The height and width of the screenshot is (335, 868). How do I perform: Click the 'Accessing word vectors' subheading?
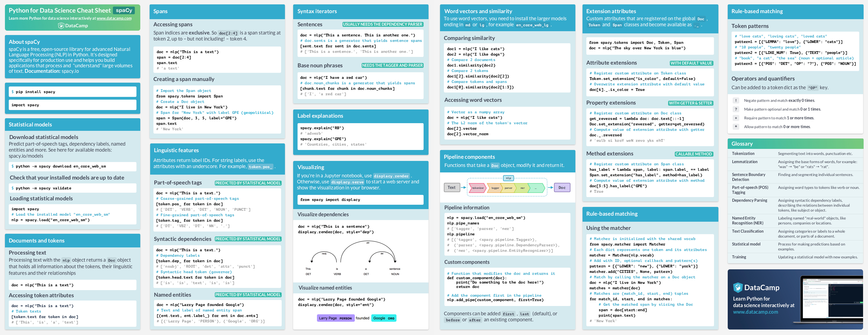coord(473,100)
